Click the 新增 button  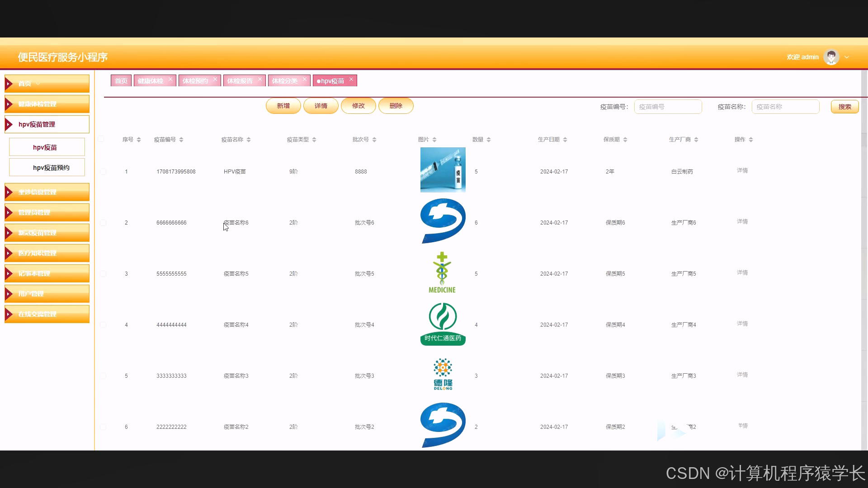pos(283,106)
